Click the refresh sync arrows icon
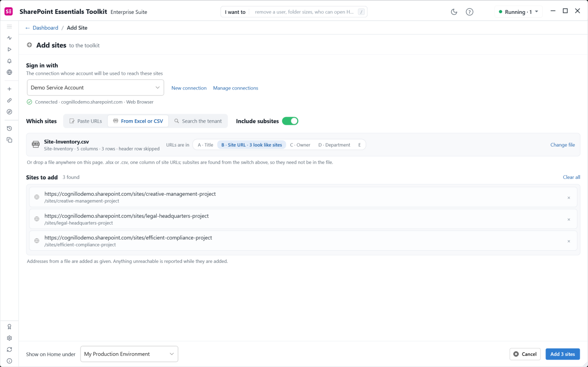Image resolution: width=588 pixels, height=367 pixels. [x=9, y=349]
